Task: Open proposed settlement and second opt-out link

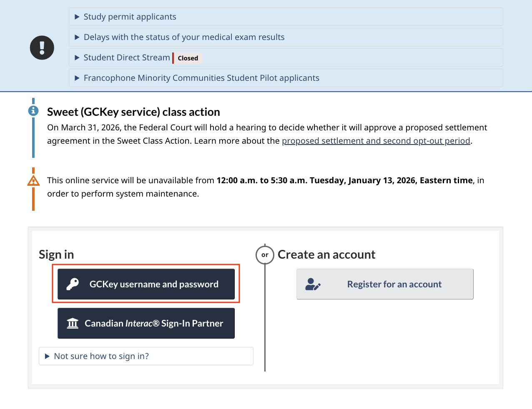Action: (376, 141)
